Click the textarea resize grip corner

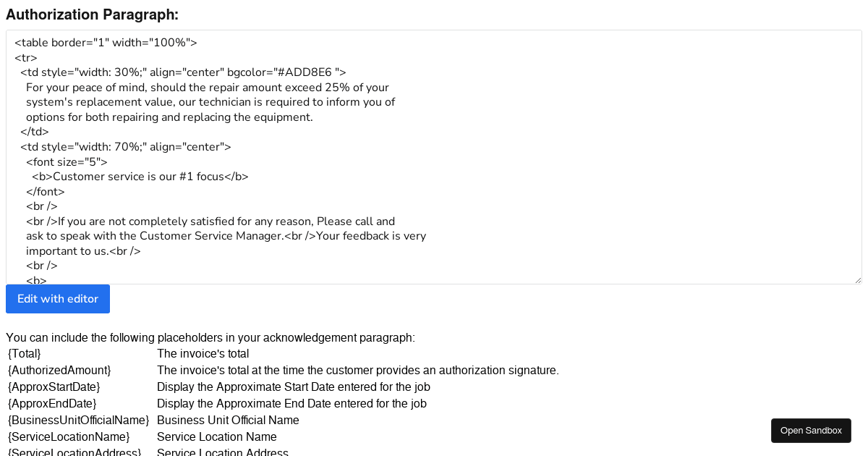(857, 279)
